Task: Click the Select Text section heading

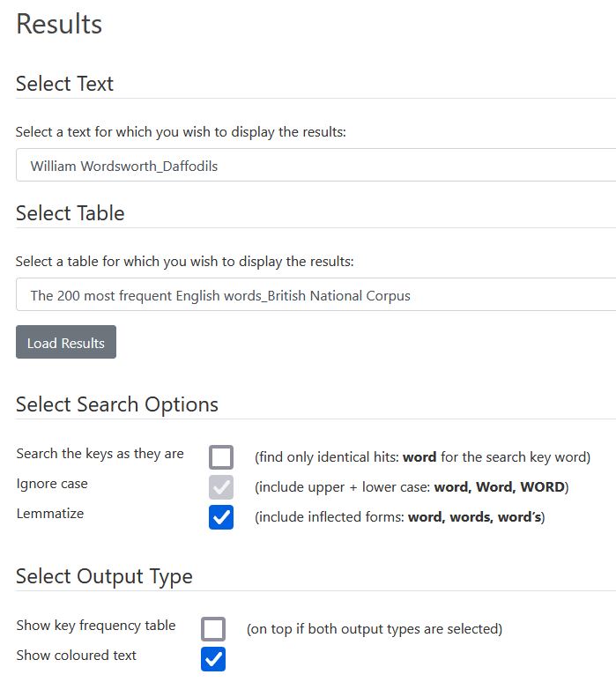Action: click(64, 84)
